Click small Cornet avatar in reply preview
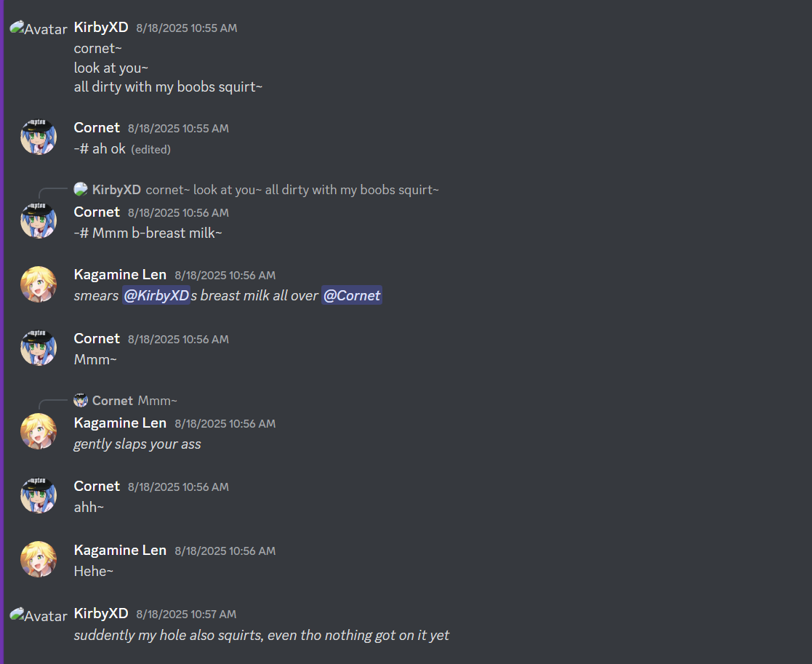The height and width of the screenshot is (664, 812). [x=80, y=401]
